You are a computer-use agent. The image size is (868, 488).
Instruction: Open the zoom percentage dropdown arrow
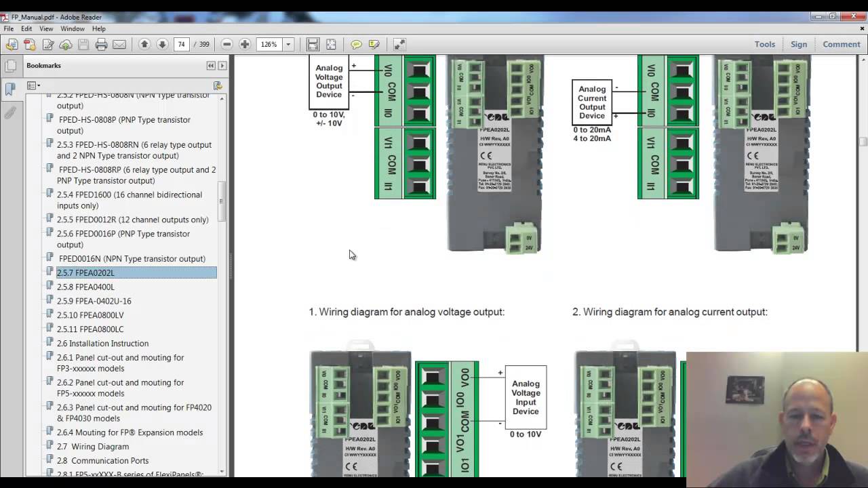[x=288, y=45]
